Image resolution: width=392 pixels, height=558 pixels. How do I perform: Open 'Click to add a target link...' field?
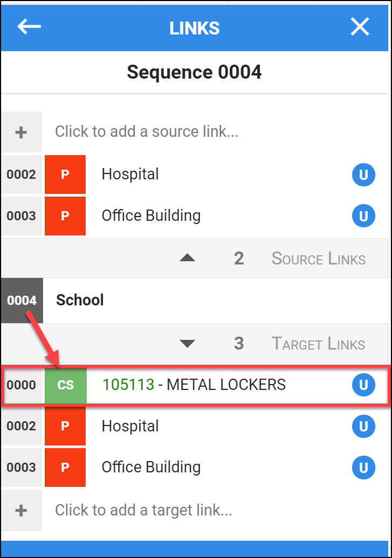click(144, 510)
